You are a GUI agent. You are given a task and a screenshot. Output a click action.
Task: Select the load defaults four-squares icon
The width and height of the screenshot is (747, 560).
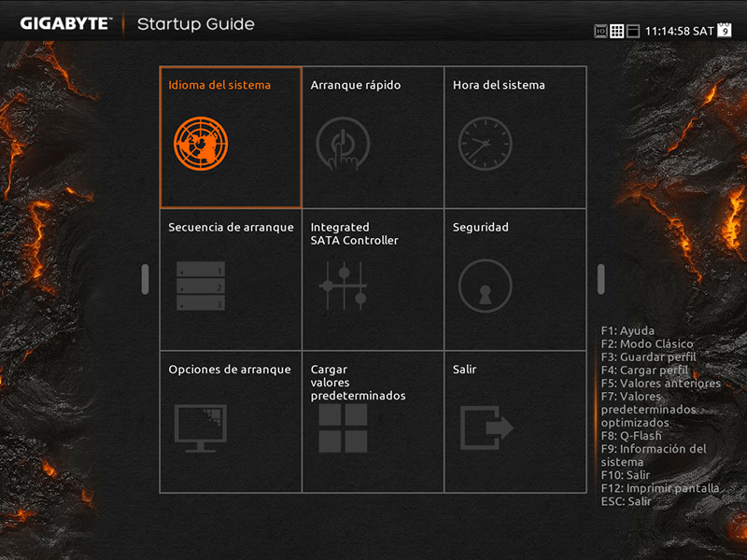[343, 428]
